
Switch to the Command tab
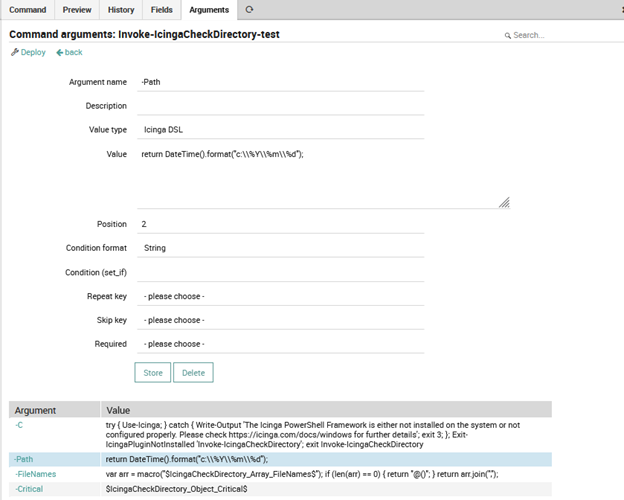click(x=27, y=10)
